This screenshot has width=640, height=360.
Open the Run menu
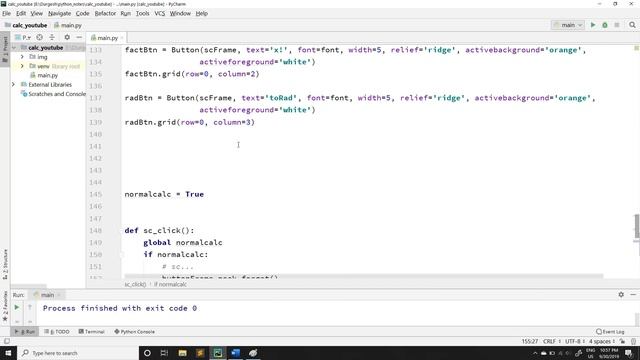click(125, 13)
